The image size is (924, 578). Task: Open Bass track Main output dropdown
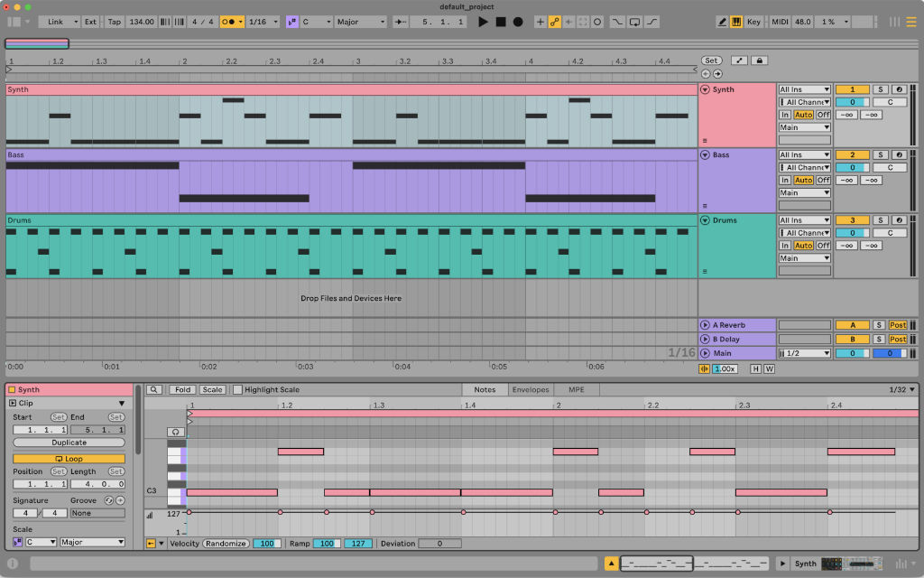click(804, 193)
